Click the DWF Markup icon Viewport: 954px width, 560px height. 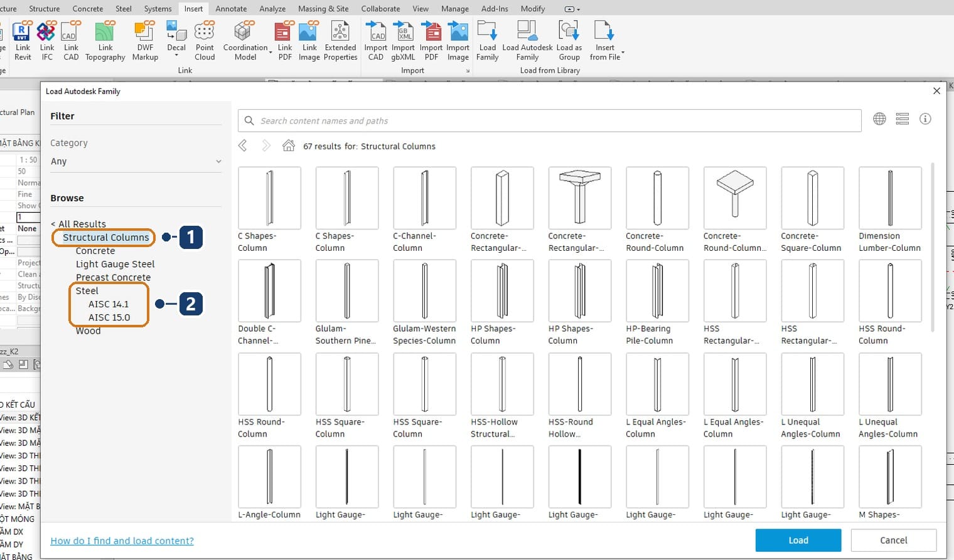[145, 41]
